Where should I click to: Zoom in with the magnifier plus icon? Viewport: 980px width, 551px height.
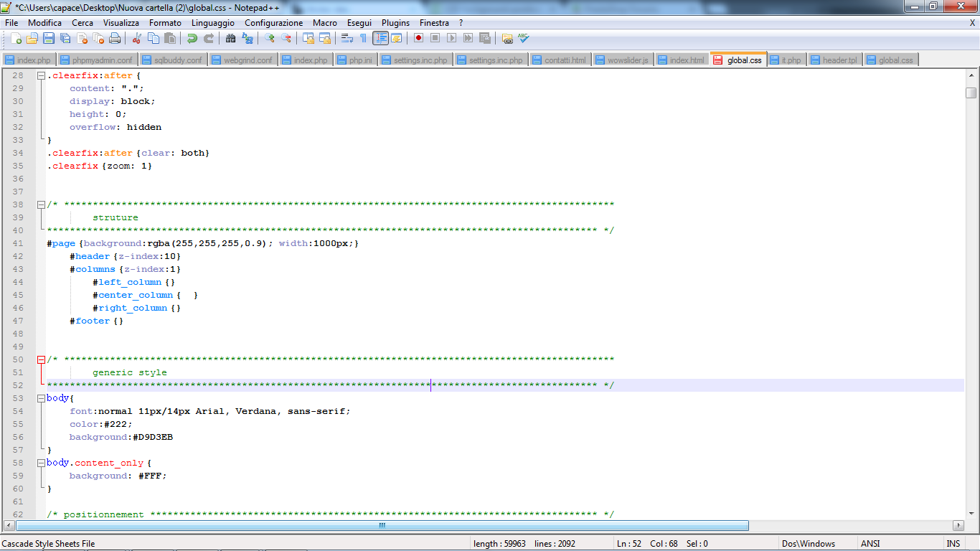(270, 39)
